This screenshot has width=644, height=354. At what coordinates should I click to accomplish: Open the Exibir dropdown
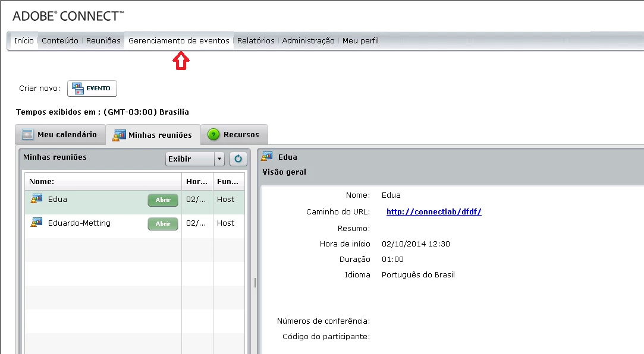(194, 159)
